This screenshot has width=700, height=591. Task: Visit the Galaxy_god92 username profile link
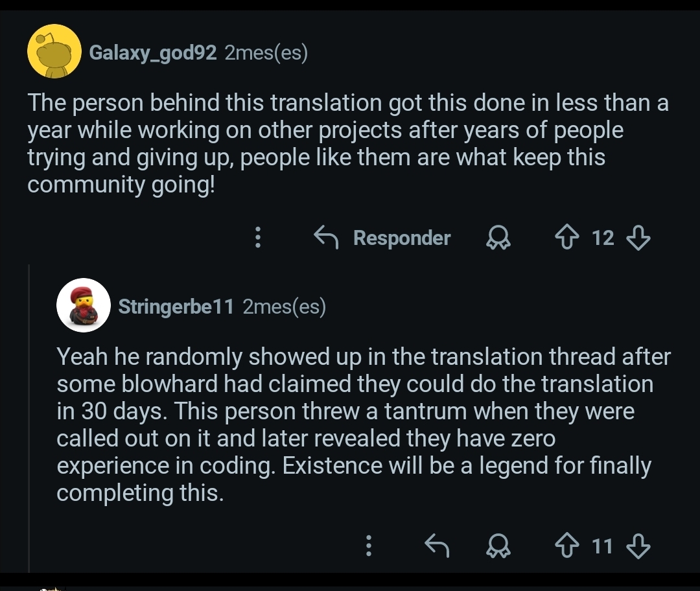pos(152,52)
